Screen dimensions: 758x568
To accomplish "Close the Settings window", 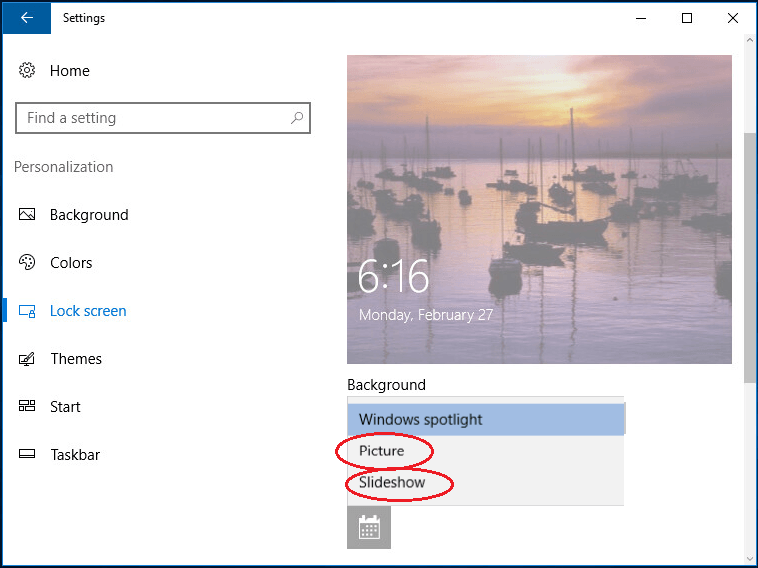I will 732,18.
